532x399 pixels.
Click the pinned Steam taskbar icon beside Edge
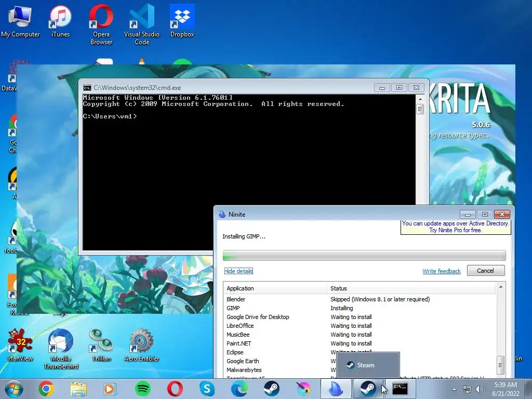(x=271, y=389)
